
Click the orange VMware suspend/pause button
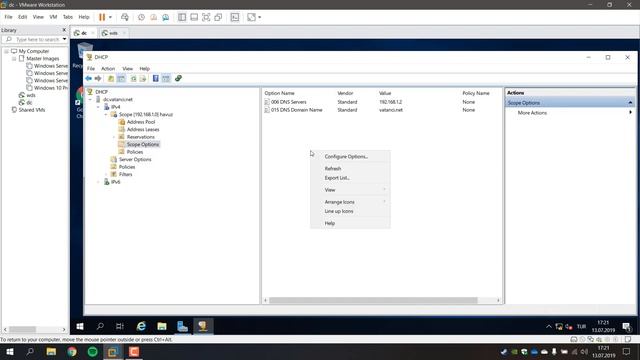tap(102, 17)
